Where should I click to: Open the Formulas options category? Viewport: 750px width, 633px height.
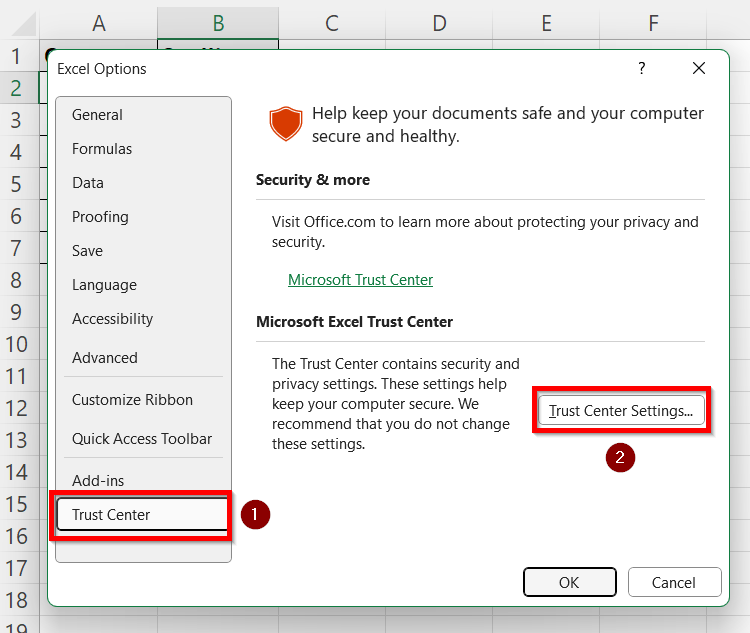pyautogui.click(x=102, y=149)
